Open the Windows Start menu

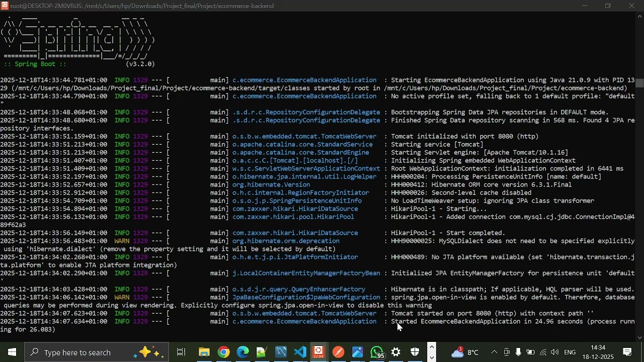click(12, 352)
